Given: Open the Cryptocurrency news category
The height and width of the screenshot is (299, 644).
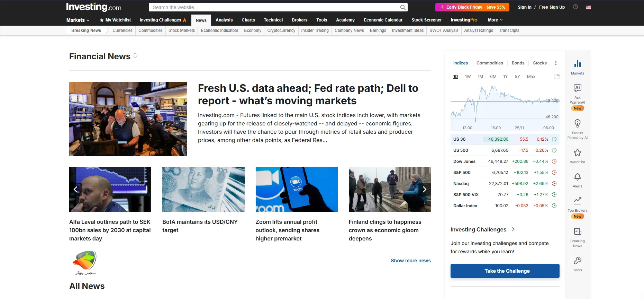Looking at the screenshot, I should 281,30.
